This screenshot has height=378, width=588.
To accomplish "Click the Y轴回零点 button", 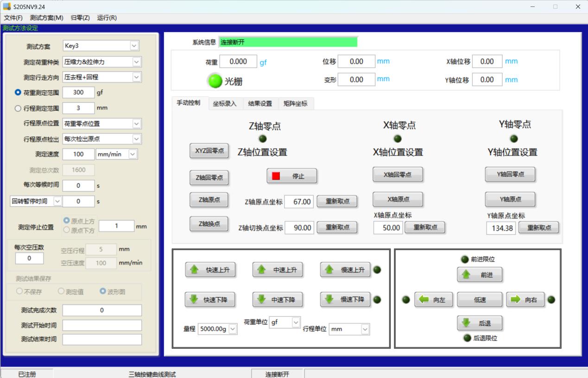I will pyautogui.click(x=510, y=174).
